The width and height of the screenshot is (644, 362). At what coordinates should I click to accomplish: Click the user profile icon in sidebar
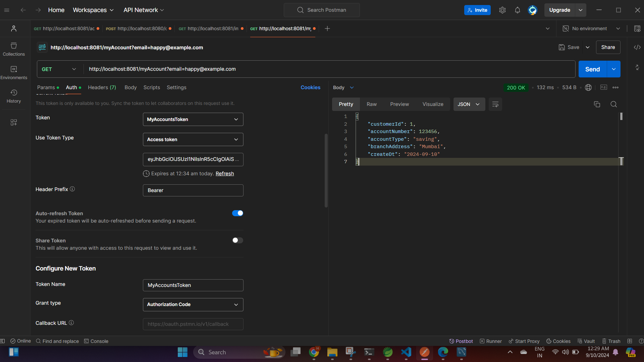click(x=14, y=28)
